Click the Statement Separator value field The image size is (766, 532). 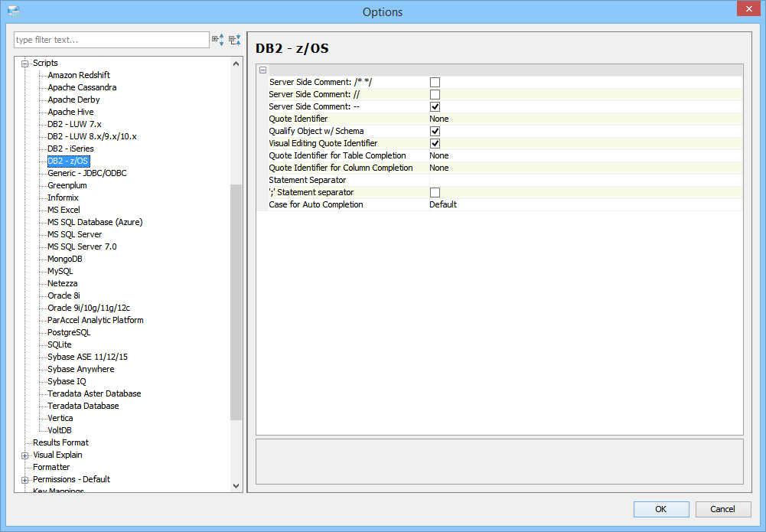tap(585, 180)
